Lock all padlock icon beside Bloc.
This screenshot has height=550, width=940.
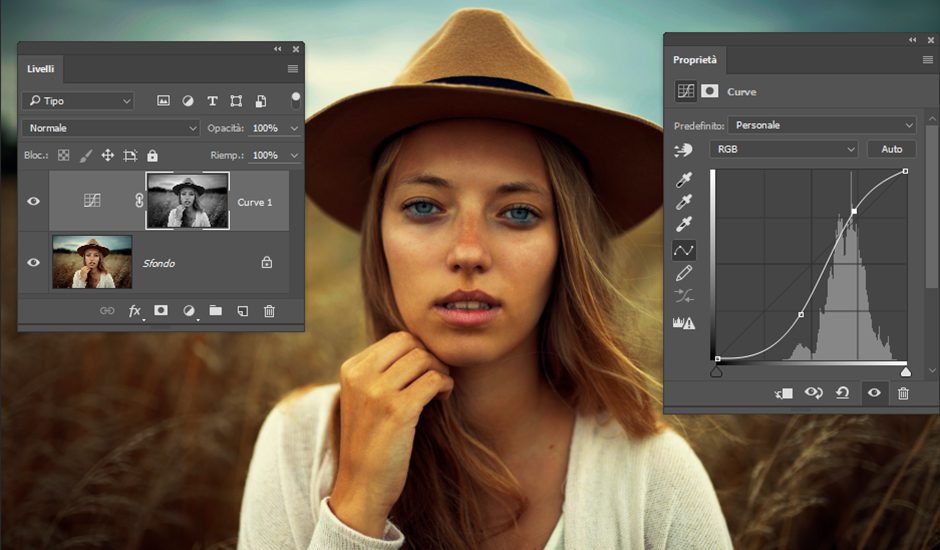tap(152, 155)
